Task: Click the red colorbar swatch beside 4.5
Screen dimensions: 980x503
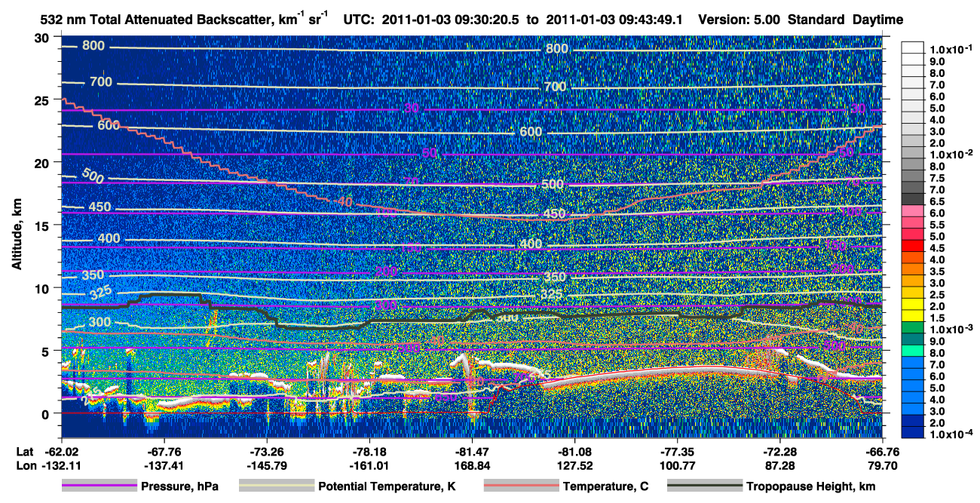Action: 913,246
